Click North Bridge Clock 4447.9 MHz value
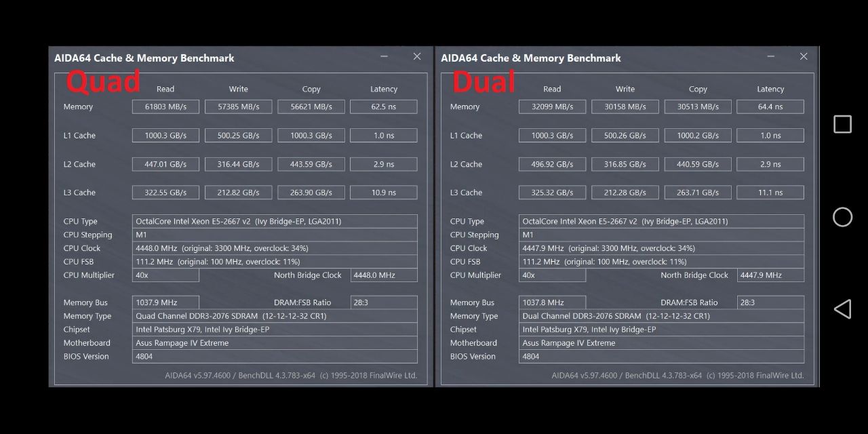Viewport: 868px width, 434px height. coord(770,275)
